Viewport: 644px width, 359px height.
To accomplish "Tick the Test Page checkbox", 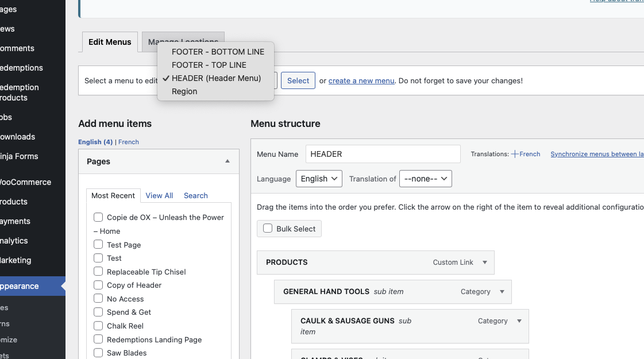I will [x=98, y=245].
